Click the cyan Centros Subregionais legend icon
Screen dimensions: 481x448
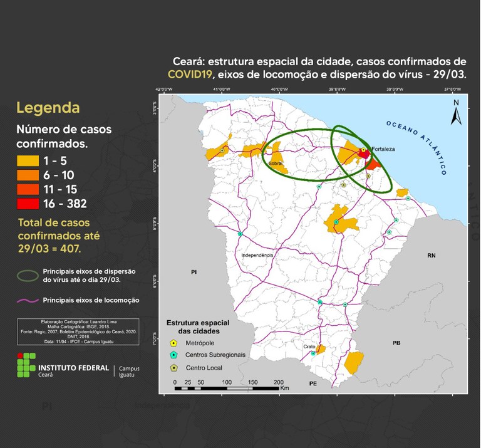tap(174, 355)
